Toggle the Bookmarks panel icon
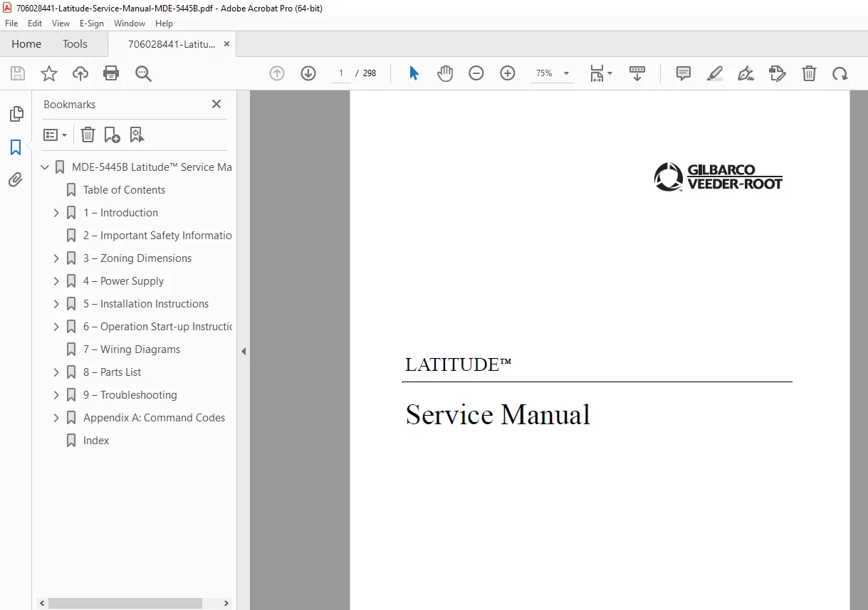Image resolution: width=868 pixels, height=610 pixels. pos(16,147)
